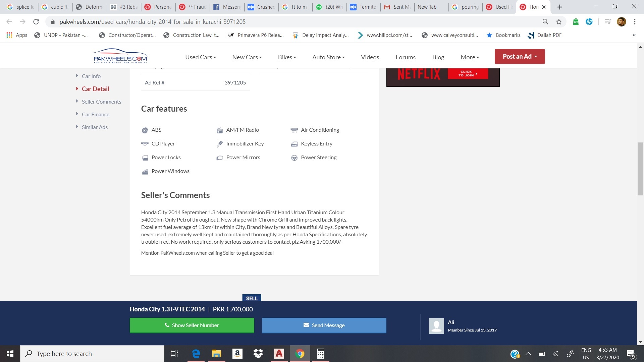Viewport: 644px width, 362px height.
Task: Open the browser zoom magnifier icon
Action: [545, 22]
